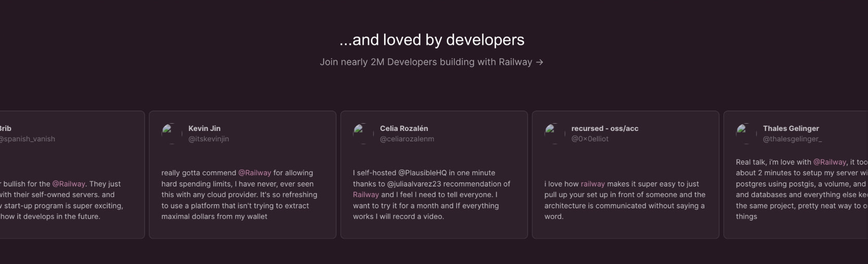Open the @thalesgelinger_ handle
This screenshot has height=264, width=868.
pos(793,139)
